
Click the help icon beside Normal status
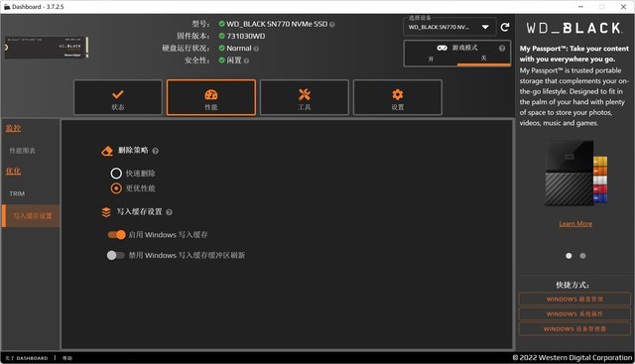pyautogui.click(x=256, y=49)
